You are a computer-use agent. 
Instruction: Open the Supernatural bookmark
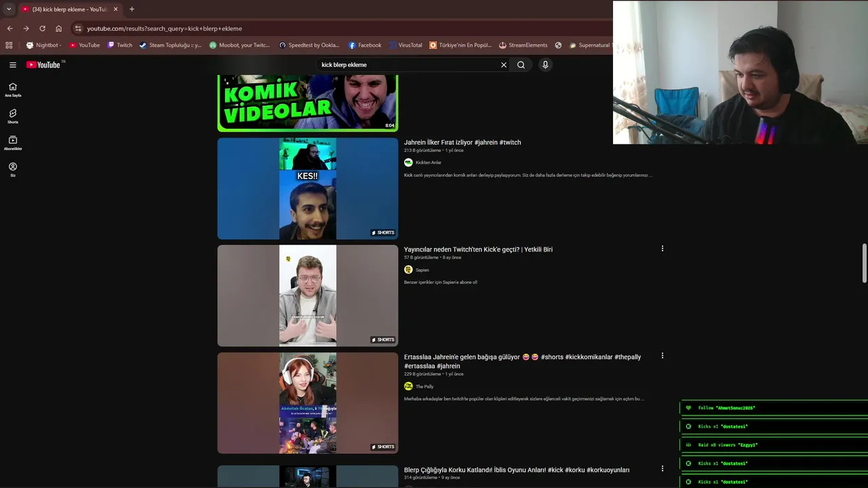(591, 45)
